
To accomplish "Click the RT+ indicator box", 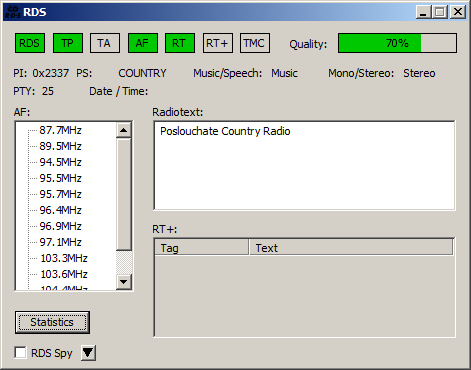I will point(218,43).
